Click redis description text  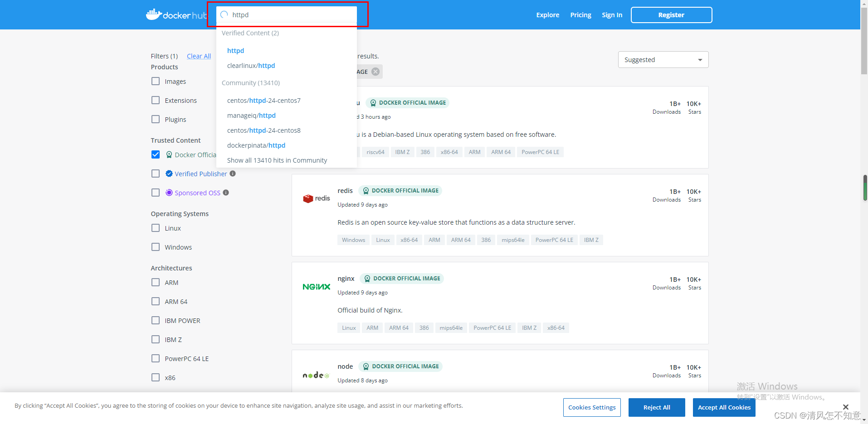pos(456,222)
